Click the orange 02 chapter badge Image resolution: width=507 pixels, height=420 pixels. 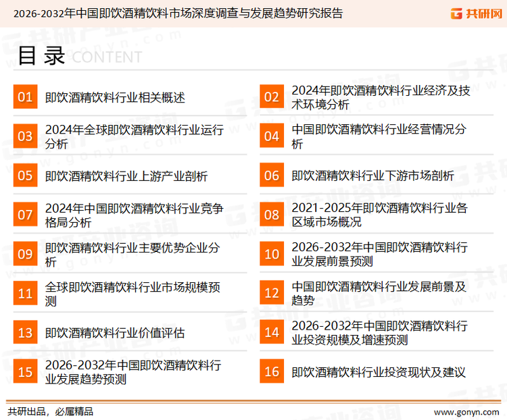(x=272, y=97)
